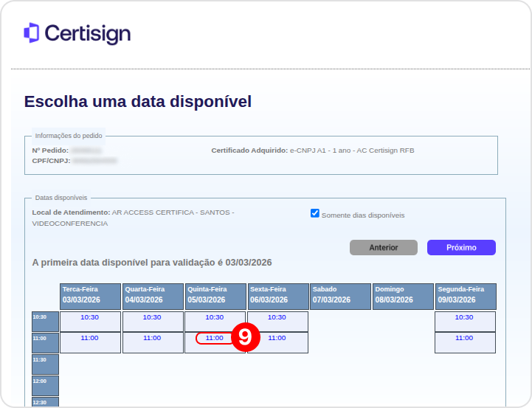Uncheck Somente dias disponíveis checkbox

click(315, 213)
